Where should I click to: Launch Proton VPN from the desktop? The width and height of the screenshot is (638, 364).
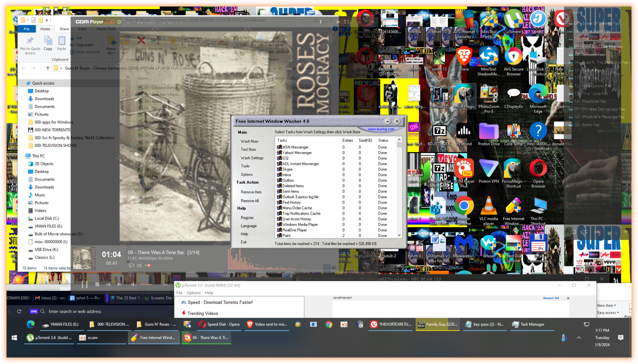tap(488, 171)
